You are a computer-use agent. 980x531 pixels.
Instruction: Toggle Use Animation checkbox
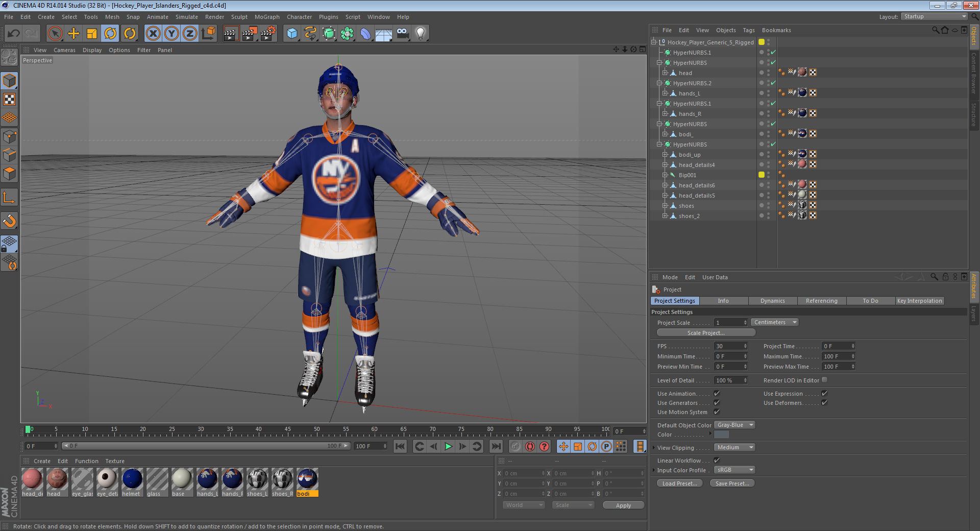point(717,393)
